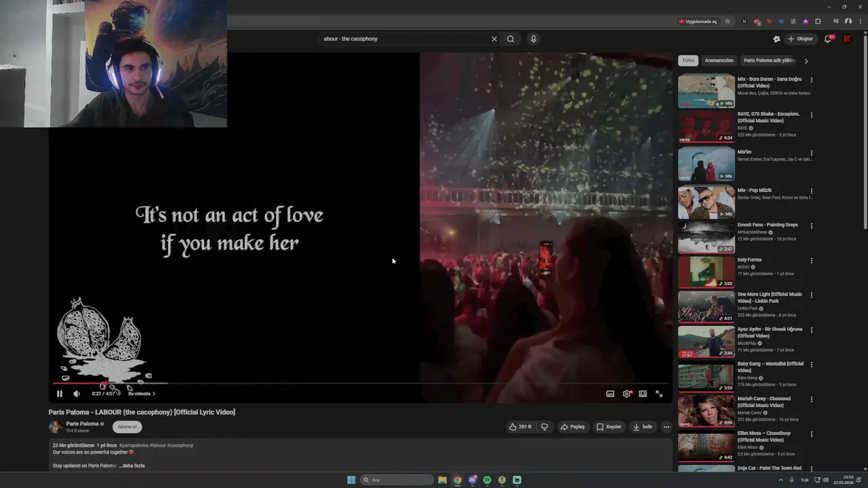Open options menu for 'Mix - Bora Duran' video
Image resolution: width=868 pixels, height=488 pixels.
coord(811,80)
